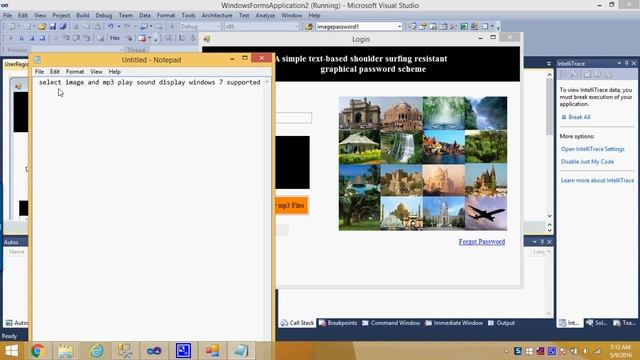Click Disable Just My Code link

click(587, 162)
